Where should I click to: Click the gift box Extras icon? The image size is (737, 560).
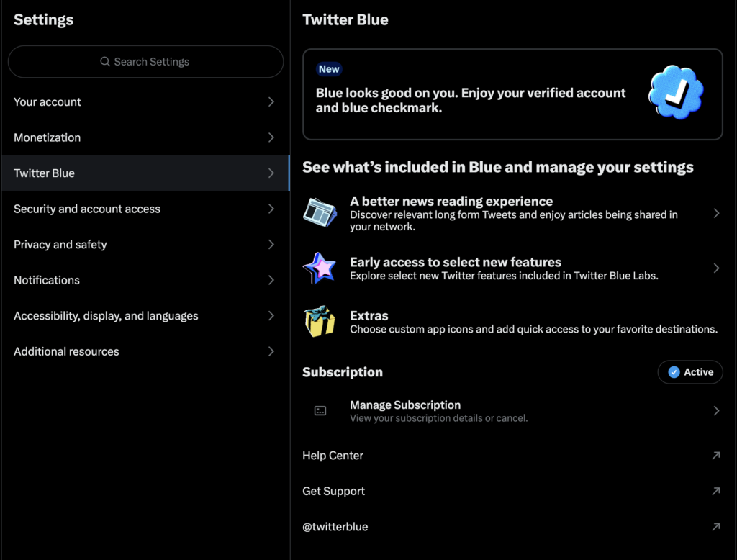coord(319,322)
